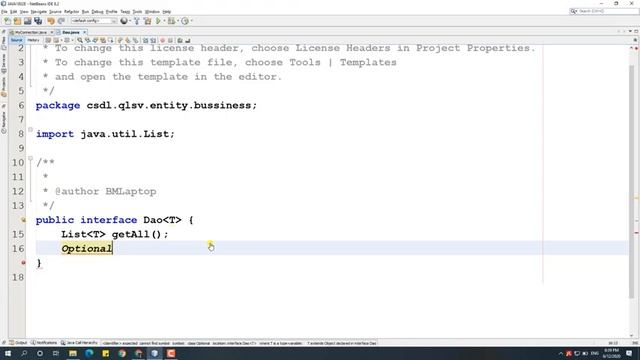This screenshot has width=640, height=360.
Task: Expand the Debug Project dropdown arrow
Action: 178,21
